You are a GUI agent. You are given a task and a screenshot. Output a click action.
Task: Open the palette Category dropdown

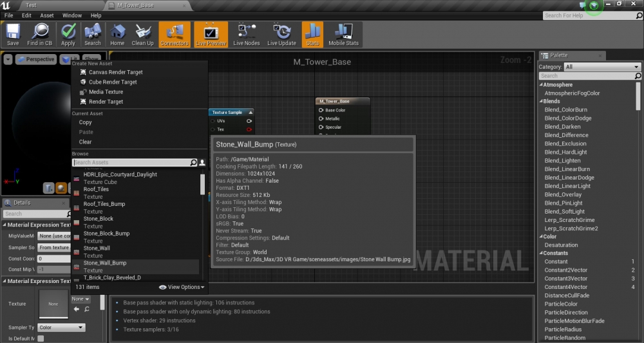601,67
